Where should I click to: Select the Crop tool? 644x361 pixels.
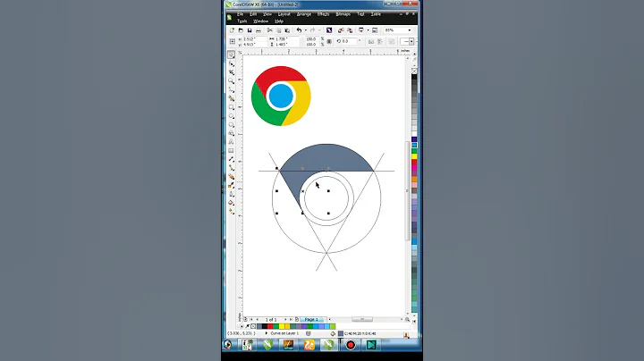[x=232, y=72]
